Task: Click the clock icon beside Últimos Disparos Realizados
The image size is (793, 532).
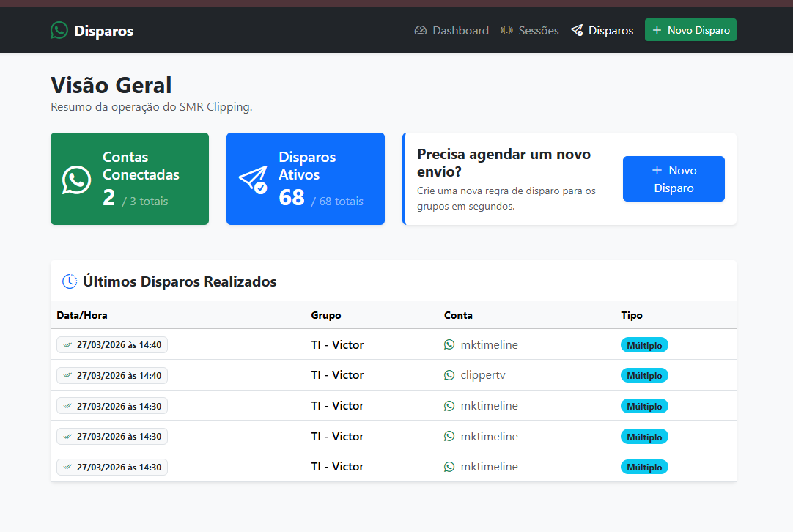Action: (x=70, y=281)
